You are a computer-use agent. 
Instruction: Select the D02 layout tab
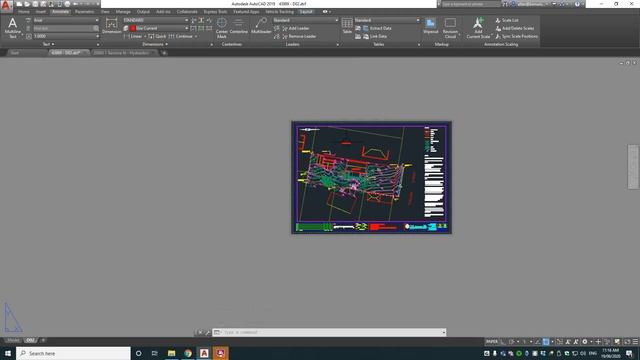(x=30, y=340)
